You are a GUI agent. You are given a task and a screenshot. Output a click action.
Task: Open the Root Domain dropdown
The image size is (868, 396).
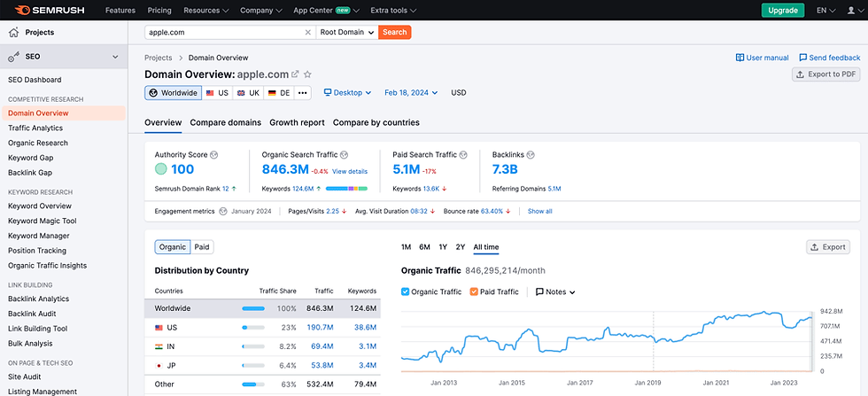pyautogui.click(x=346, y=32)
